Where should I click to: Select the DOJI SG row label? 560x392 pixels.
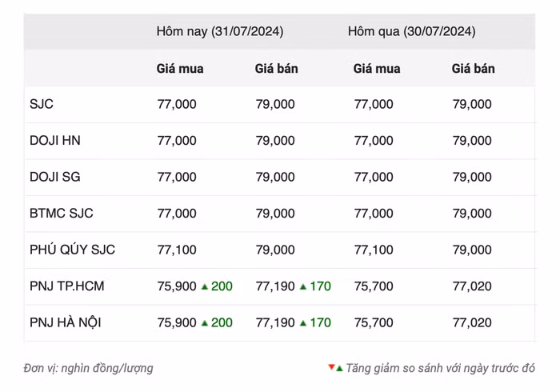point(55,177)
